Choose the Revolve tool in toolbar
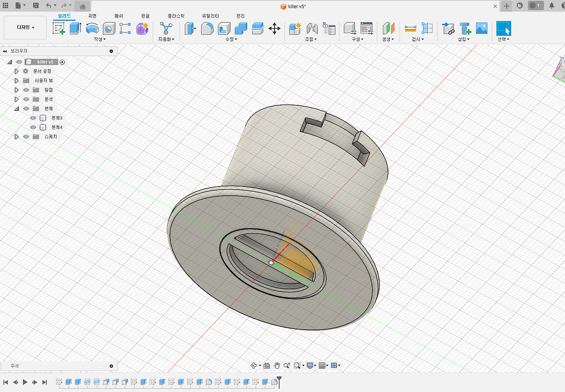The width and height of the screenshot is (565, 392). point(92,29)
